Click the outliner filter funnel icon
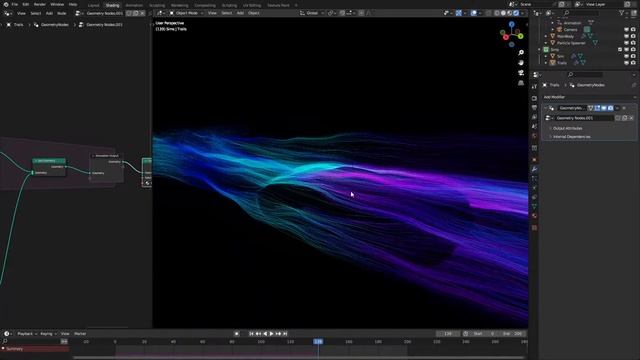This screenshot has height=360, width=640. click(622, 13)
